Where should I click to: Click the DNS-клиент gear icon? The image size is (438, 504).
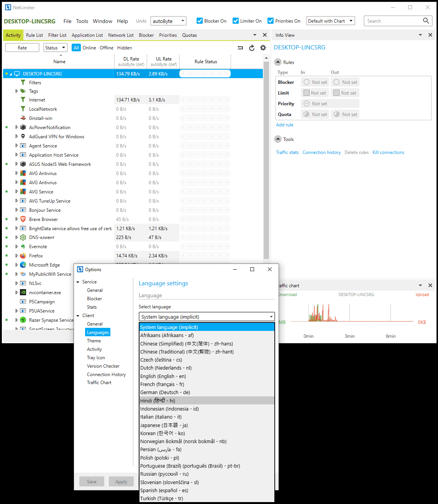click(23, 237)
